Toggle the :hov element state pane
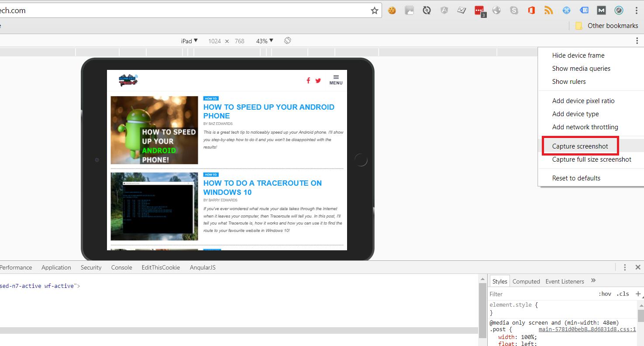 605,294
